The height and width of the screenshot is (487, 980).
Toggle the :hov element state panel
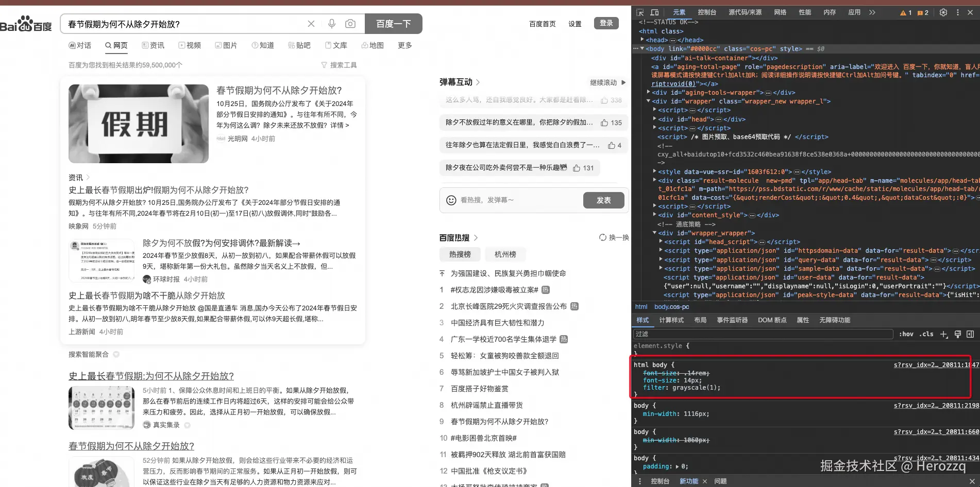[x=906, y=334]
